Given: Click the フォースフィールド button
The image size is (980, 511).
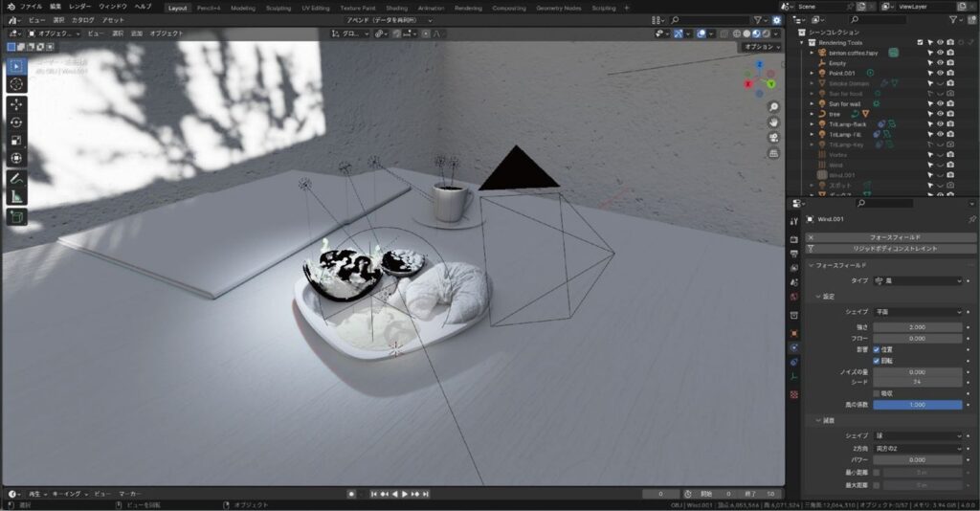Looking at the screenshot, I should coord(891,237).
